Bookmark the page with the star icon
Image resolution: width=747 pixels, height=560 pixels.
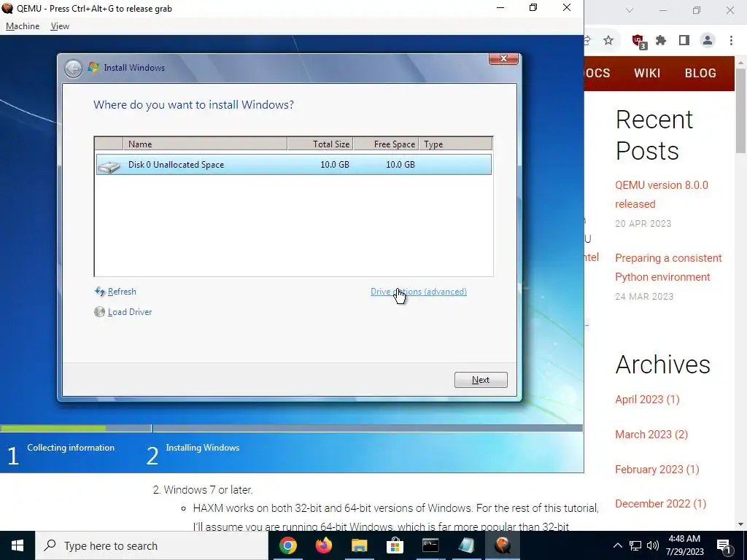pyautogui.click(x=608, y=41)
